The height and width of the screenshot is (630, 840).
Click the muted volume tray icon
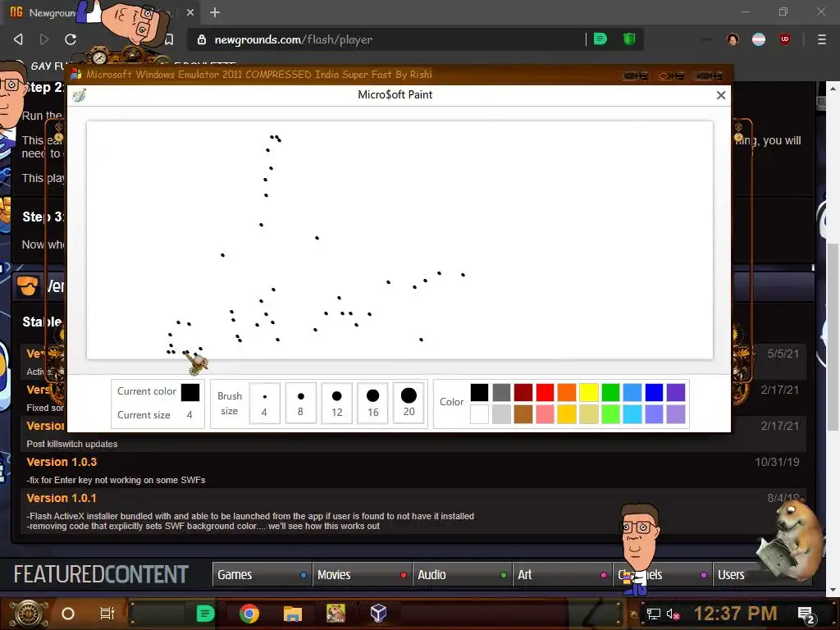[x=673, y=614]
